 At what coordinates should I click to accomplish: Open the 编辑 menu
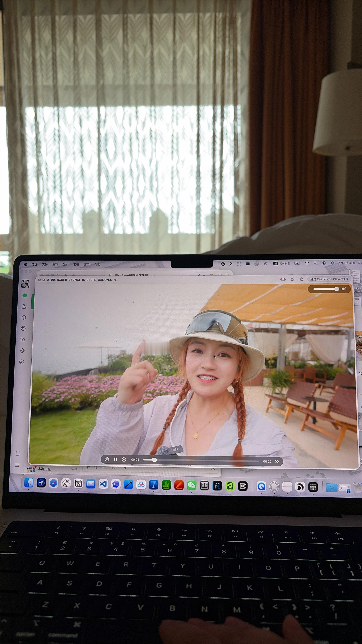[x=55, y=264]
